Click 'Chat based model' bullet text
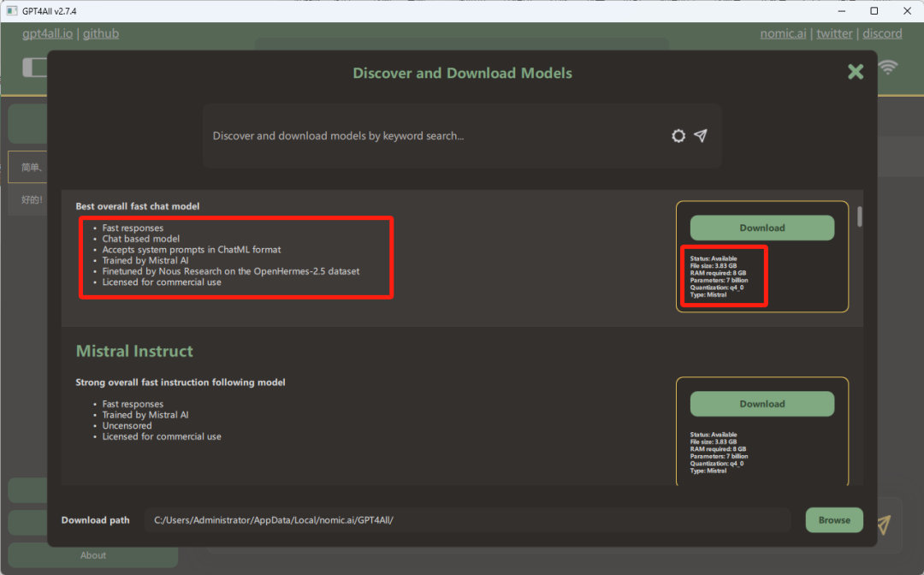The height and width of the screenshot is (575, 924). [x=141, y=240]
